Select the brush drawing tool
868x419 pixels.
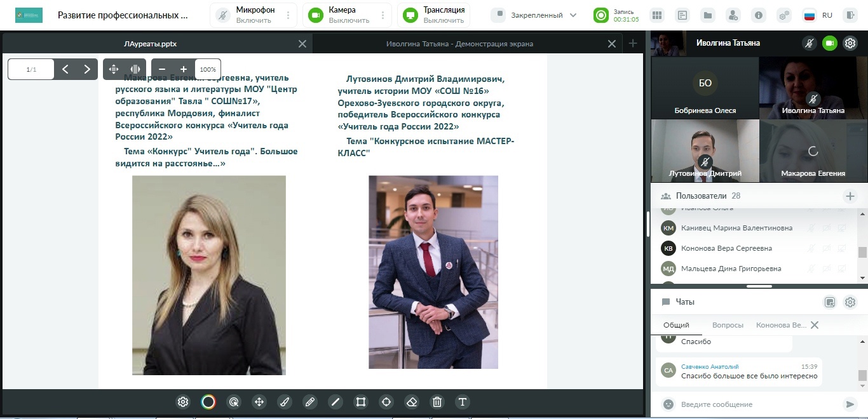click(x=285, y=402)
